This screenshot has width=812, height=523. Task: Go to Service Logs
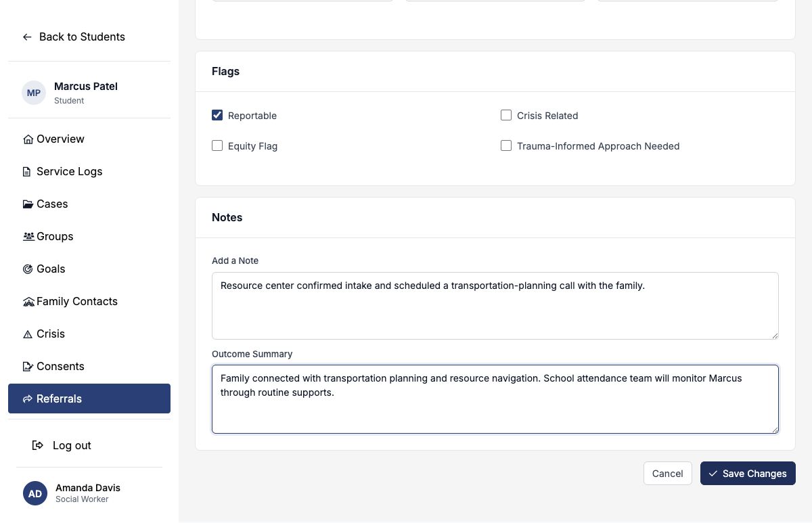coord(89,172)
